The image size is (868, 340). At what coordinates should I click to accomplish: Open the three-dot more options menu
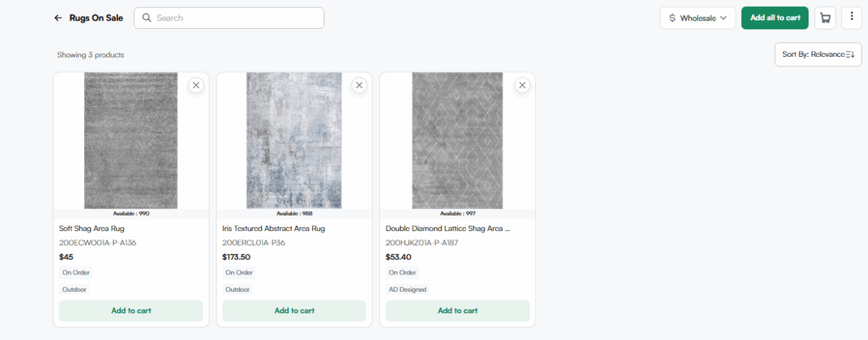pyautogui.click(x=851, y=17)
